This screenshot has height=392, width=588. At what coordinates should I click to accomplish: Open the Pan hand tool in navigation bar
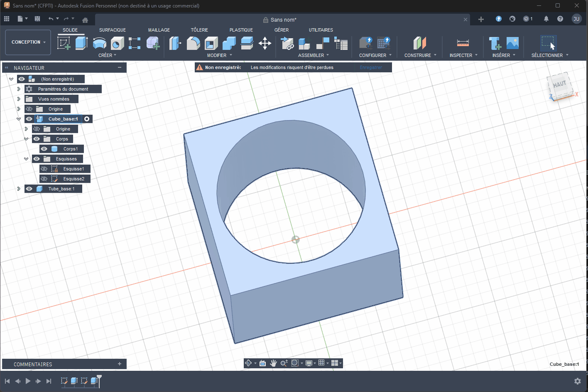pos(273,363)
